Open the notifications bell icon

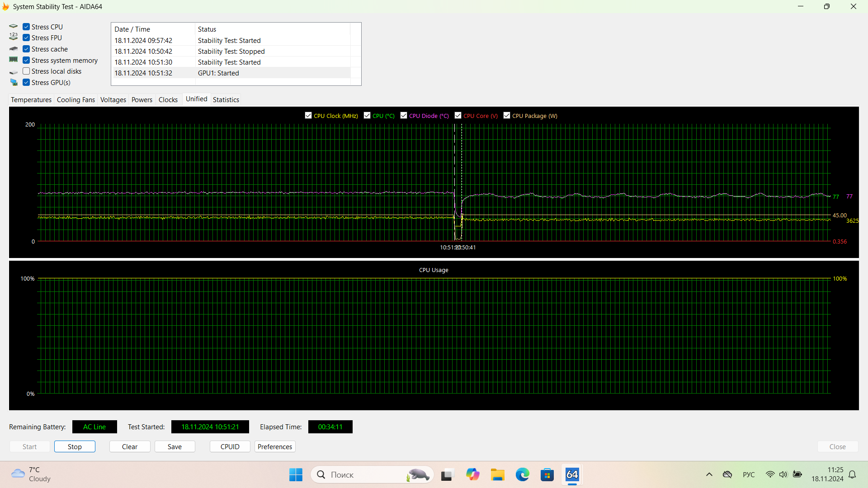coord(852,474)
